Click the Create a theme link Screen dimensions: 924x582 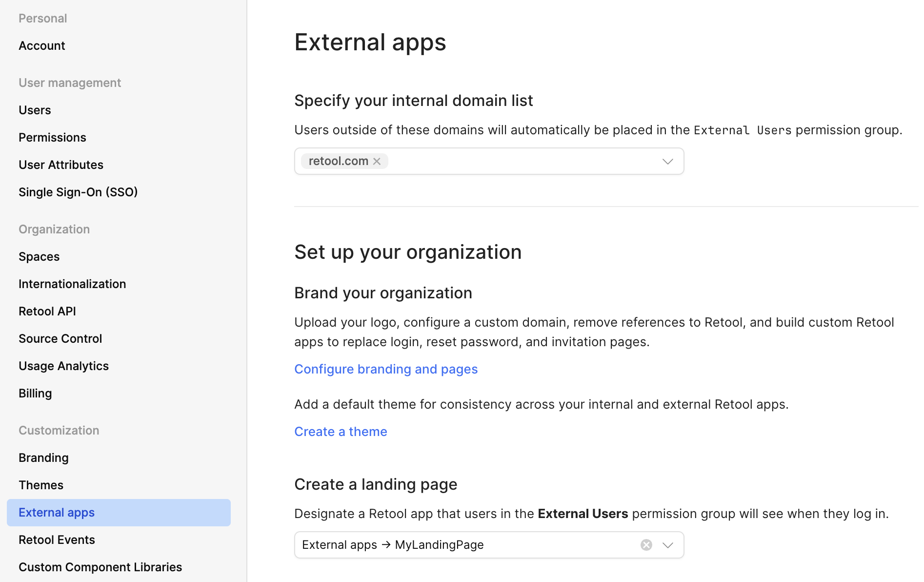point(341,432)
